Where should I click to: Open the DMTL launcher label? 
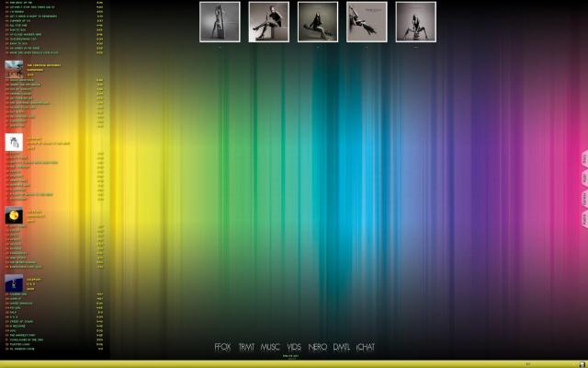click(x=341, y=347)
